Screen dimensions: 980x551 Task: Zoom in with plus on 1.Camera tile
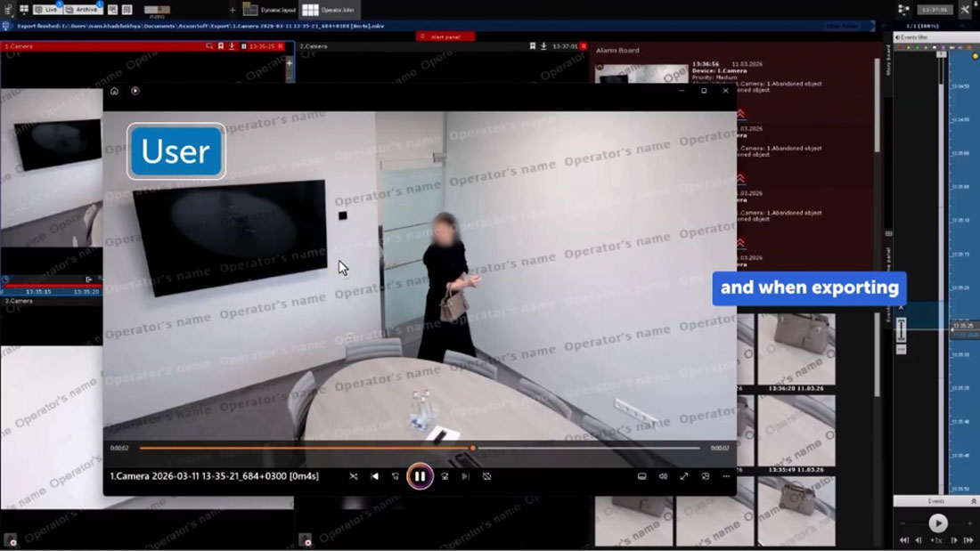(290, 63)
